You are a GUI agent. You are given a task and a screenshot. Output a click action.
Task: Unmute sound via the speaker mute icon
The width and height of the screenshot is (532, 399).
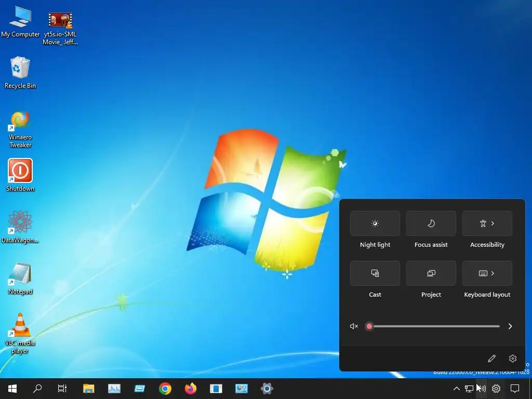(354, 326)
